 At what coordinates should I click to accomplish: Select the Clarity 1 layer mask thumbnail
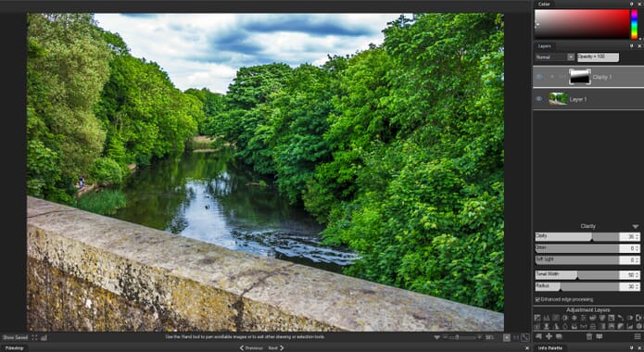point(579,77)
